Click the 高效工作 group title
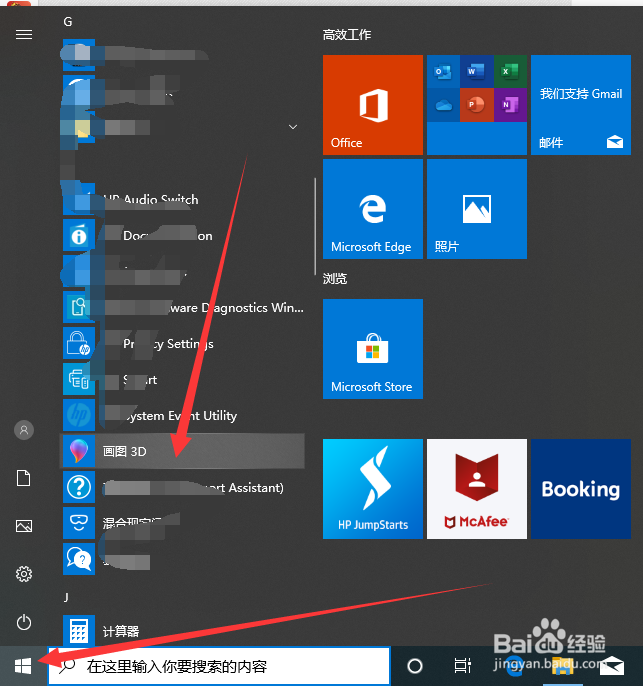The image size is (643, 686). point(347,35)
